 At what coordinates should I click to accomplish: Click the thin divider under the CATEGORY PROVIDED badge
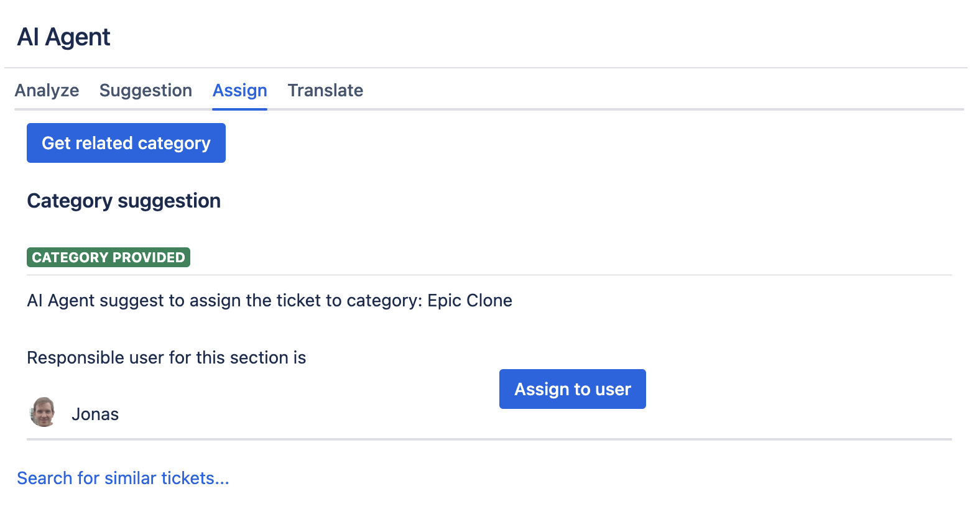coord(489,275)
